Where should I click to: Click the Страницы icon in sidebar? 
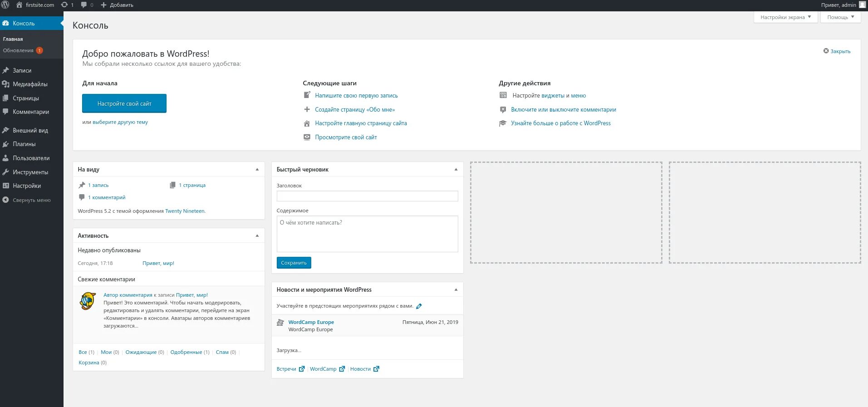click(5, 98)
